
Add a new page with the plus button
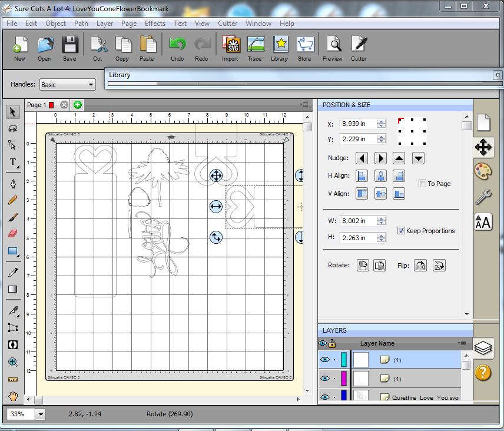(x=77, y=105)
